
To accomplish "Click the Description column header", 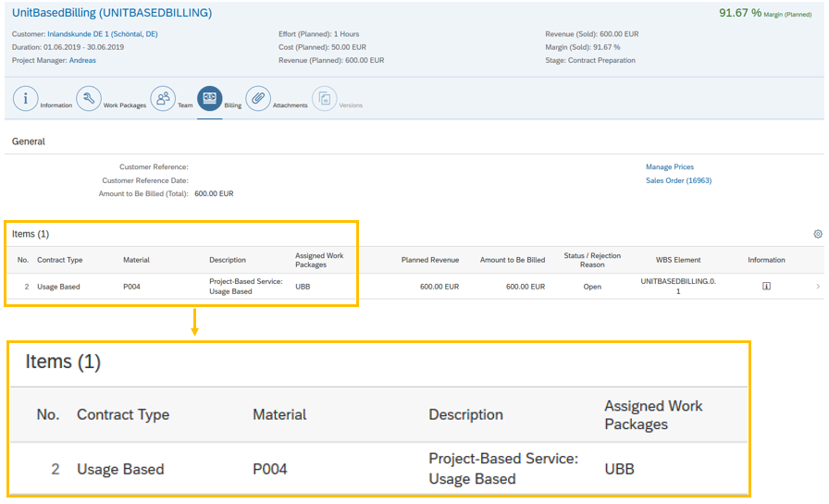I will (228, 260).
